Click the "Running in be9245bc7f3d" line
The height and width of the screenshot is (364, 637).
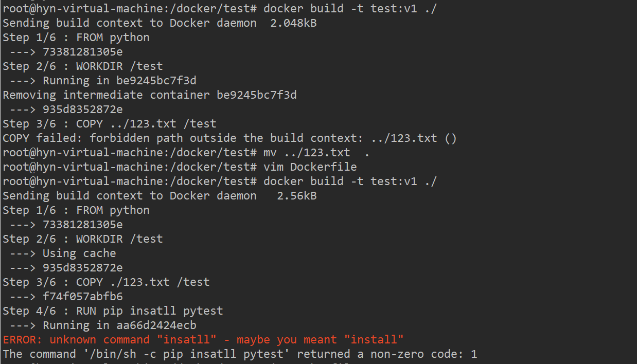point(119,81)
